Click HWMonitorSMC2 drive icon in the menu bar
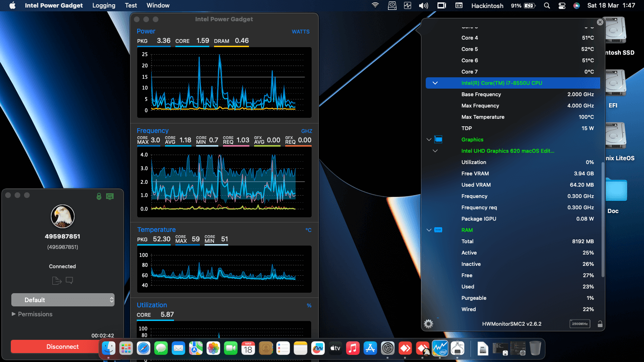Image resolution: width=644 pixels, height=362 pixels. pyautogui.click(x=392, y=6)
